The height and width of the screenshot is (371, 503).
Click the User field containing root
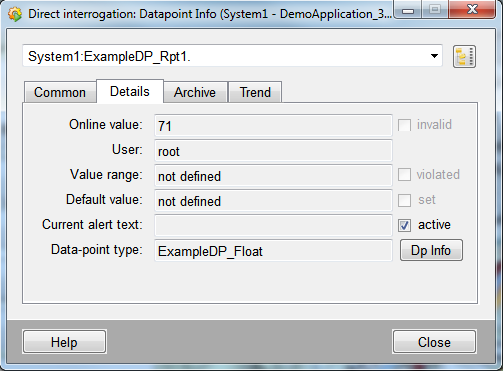pyautogui.click(x=273, y=151)
